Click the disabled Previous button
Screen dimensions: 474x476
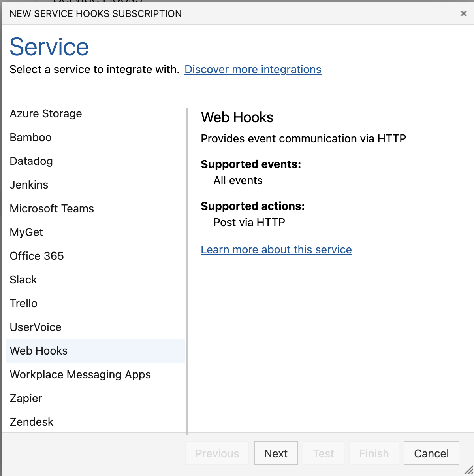(x=217, y=453)
